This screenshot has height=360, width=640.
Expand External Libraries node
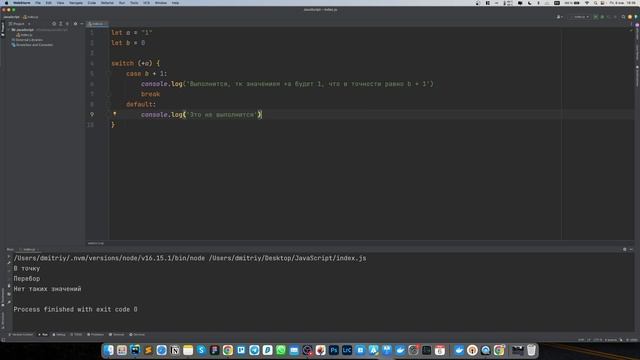coord(27,40)
